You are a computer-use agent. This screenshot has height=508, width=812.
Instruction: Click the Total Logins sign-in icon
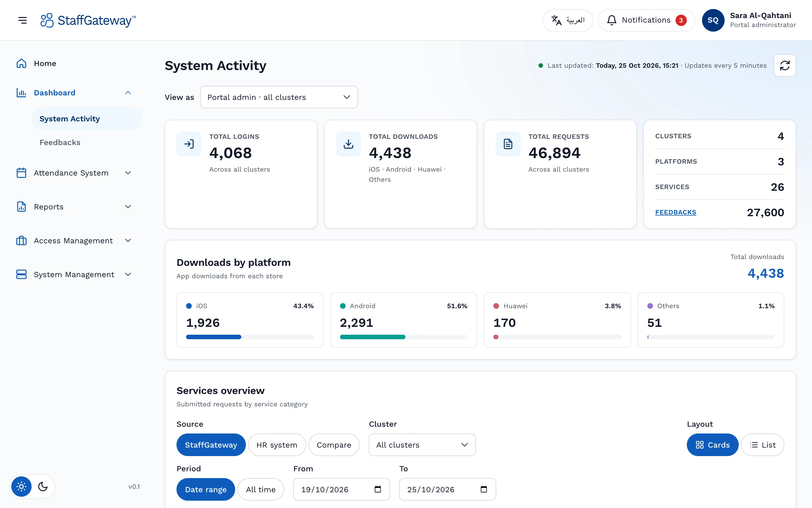pos(189,144)
